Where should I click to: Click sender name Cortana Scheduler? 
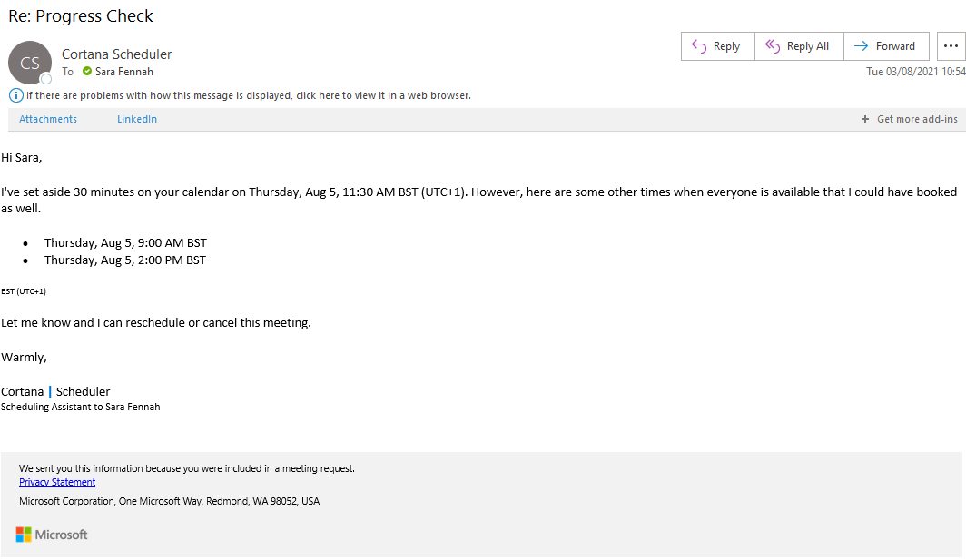(x=116, y=54)
